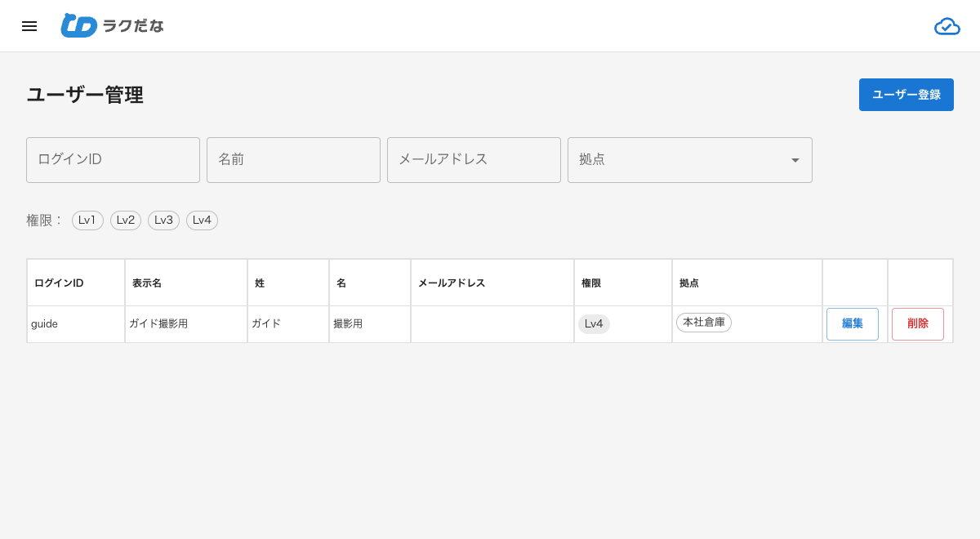Click the Lv4 badge in guide row
The height and width of the screenshot is (539, 980).
[594, 324]
